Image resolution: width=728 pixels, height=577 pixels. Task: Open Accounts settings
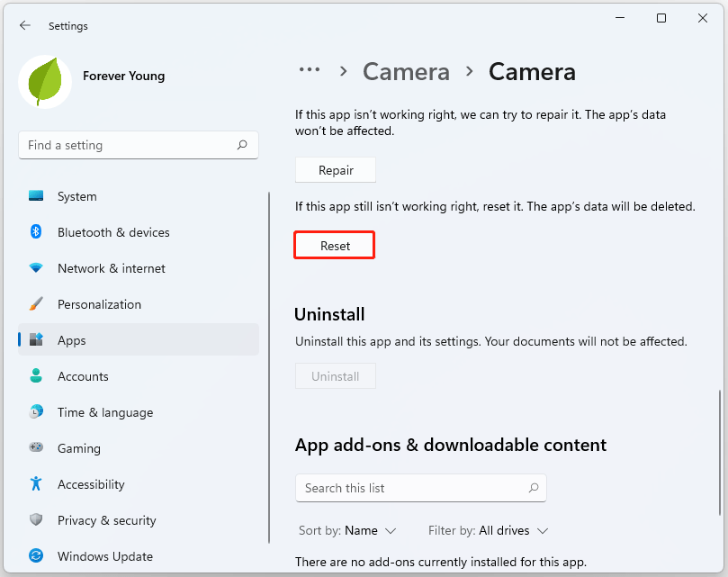pos(83,376)
